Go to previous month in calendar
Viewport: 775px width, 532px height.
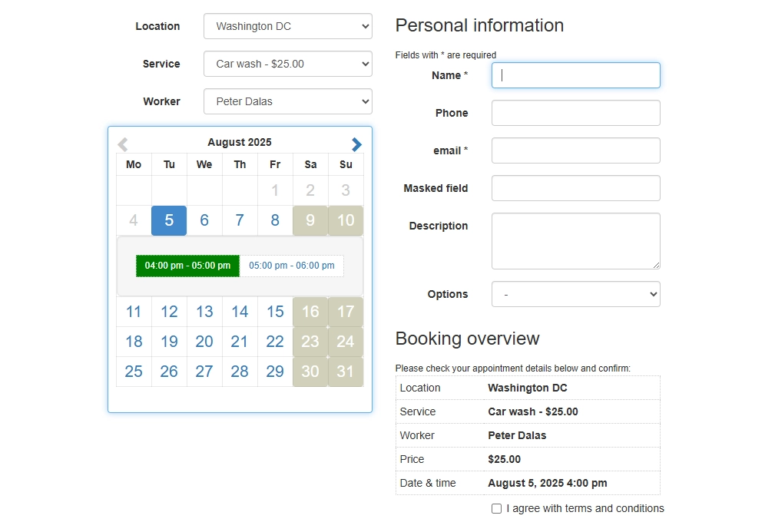coord(123,144)
